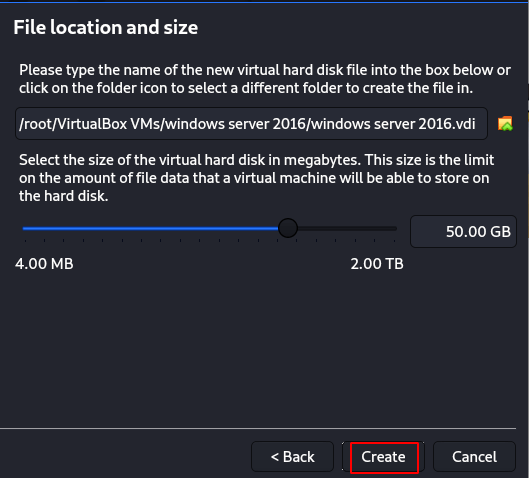Click the virtual disk file path field
This screenshot has width=529, height=478.
point(251,123)
